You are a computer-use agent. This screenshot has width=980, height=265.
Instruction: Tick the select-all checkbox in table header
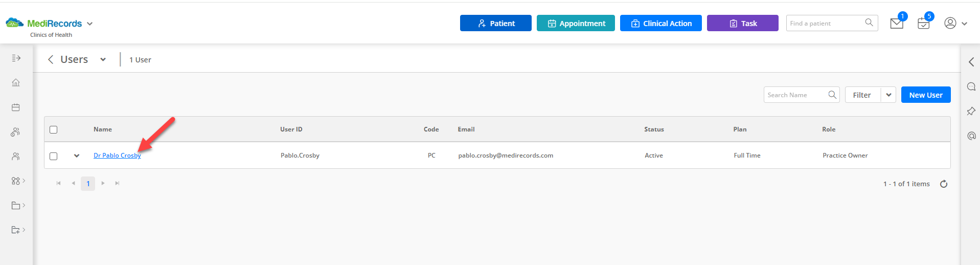[x=53, y=129]
